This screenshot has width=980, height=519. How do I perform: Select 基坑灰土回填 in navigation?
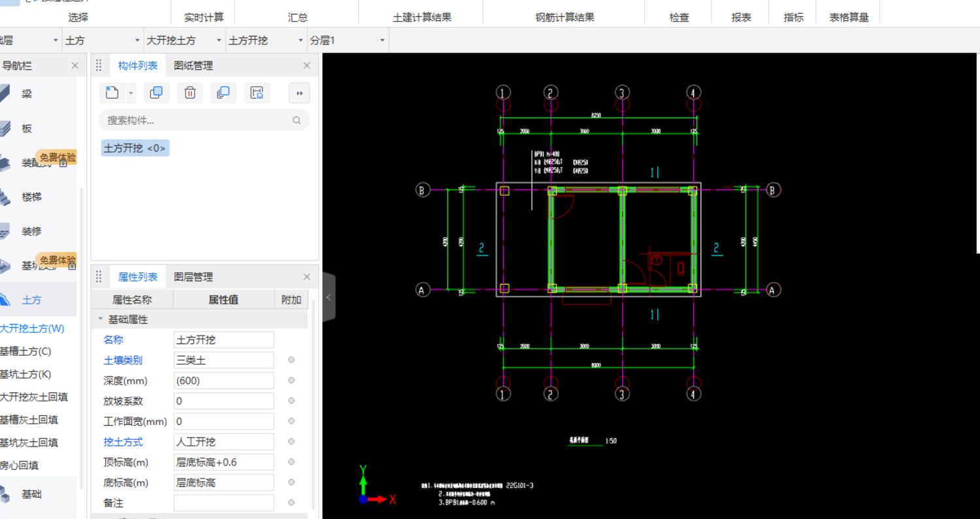(29, 443)
